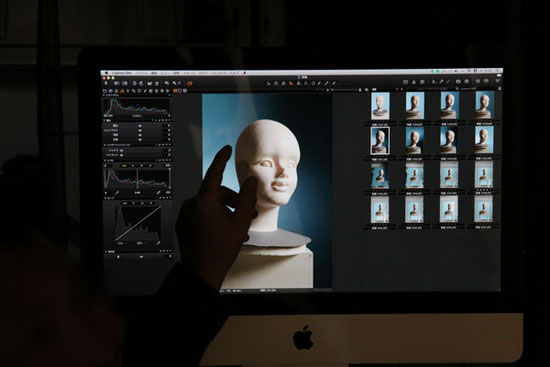Open the Library folder tool tab
550x367 pixels.
[105, 91]
